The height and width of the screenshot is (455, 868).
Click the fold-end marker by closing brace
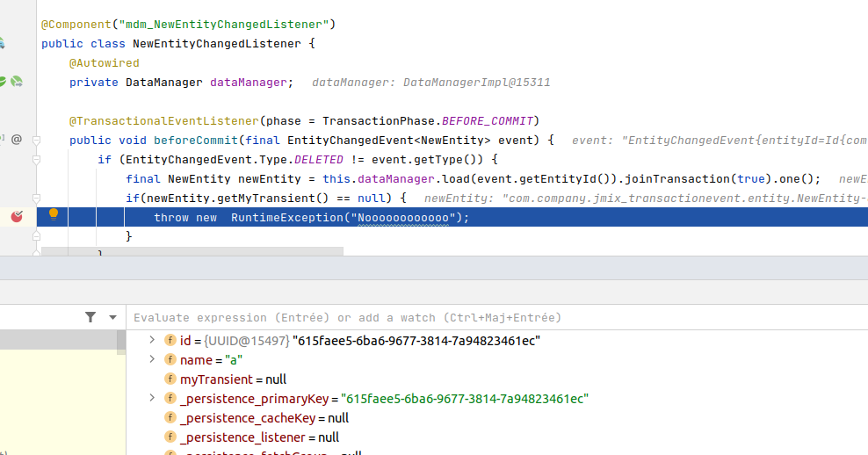(37, 236)
